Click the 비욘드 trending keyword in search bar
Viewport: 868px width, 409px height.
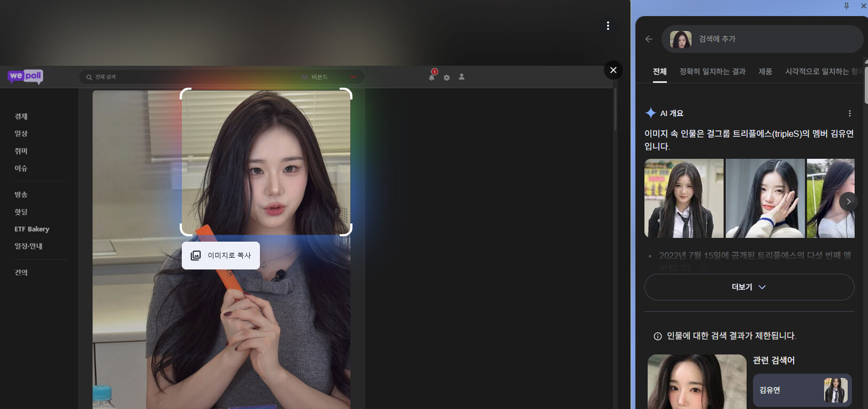319,77
